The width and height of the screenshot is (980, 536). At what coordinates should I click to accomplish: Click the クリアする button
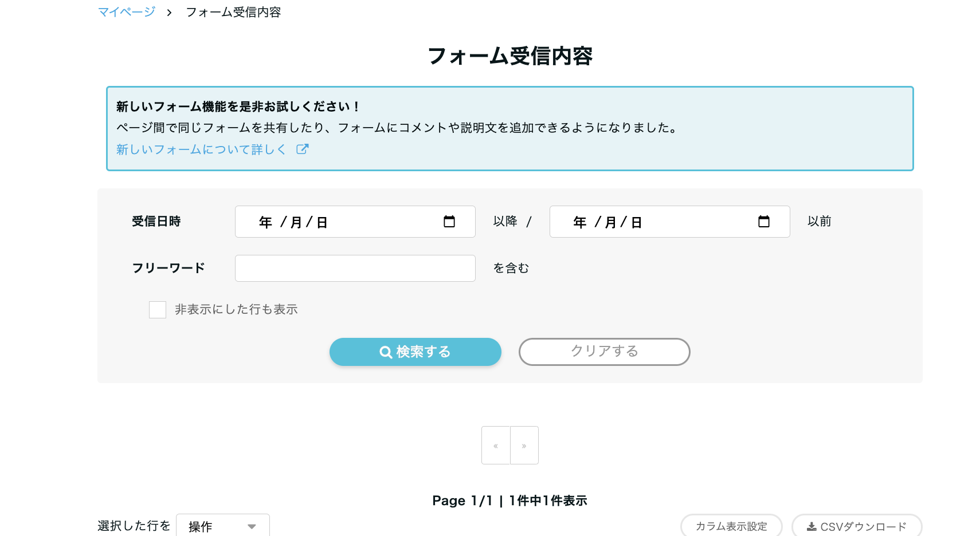coord(605,352)
